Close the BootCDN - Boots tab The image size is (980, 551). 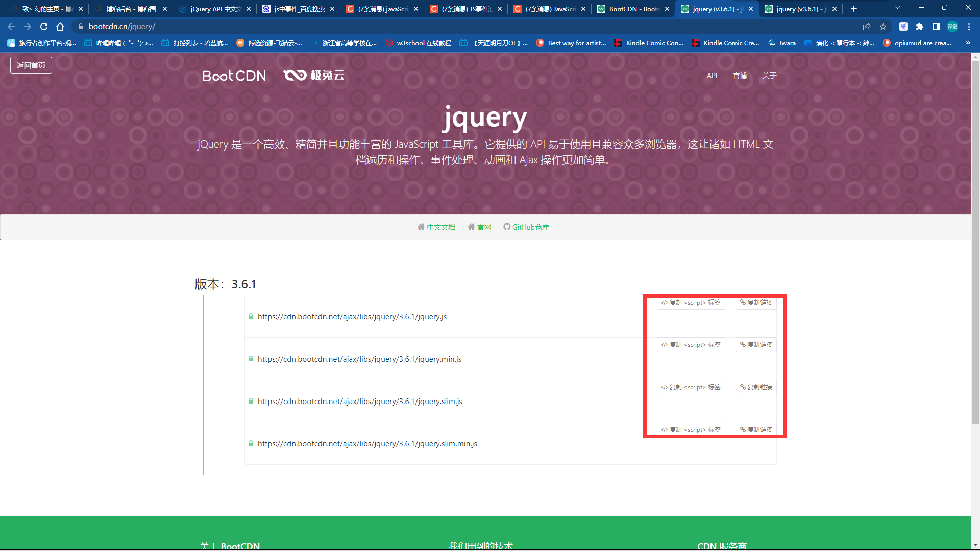click(667, 9)
